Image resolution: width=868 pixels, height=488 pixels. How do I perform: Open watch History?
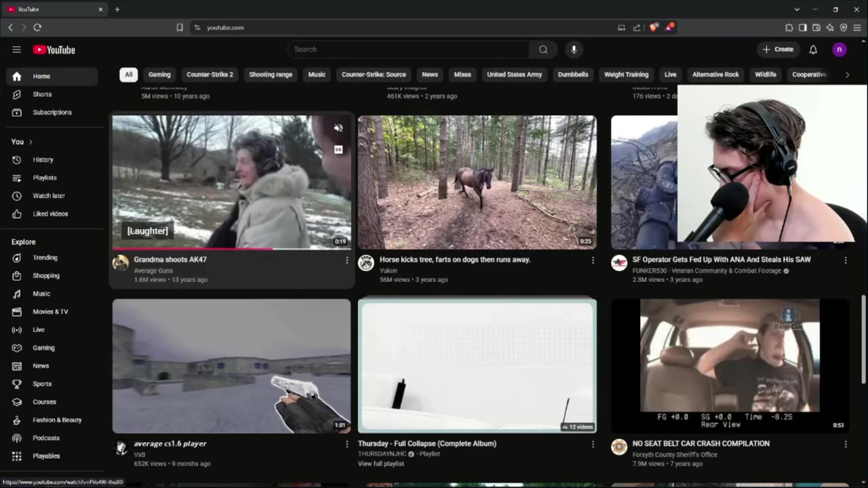[x=52, y=160]
